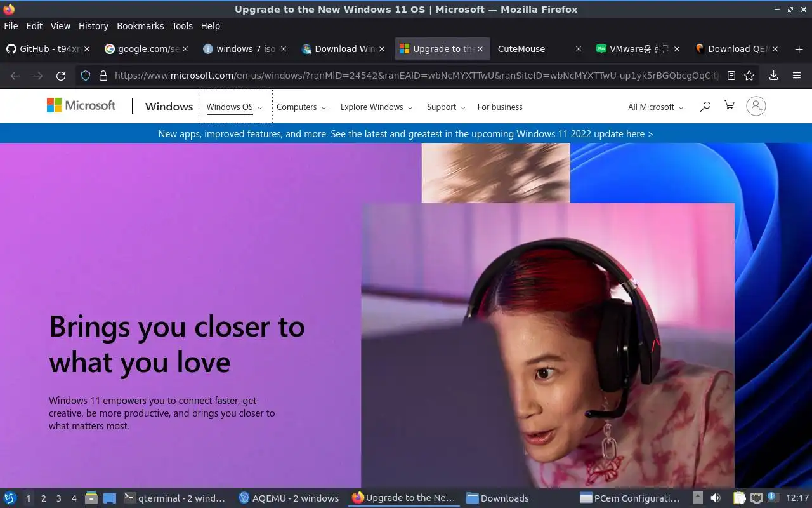This screenshot has width=812, height=508.
Task: Open the Tools menu
Action: 182,26
